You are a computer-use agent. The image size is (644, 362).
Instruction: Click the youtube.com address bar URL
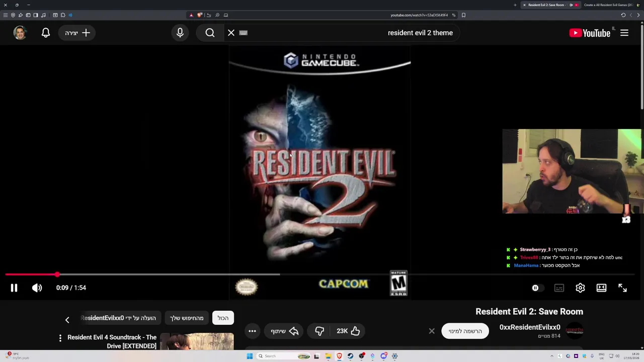[419, 15]
